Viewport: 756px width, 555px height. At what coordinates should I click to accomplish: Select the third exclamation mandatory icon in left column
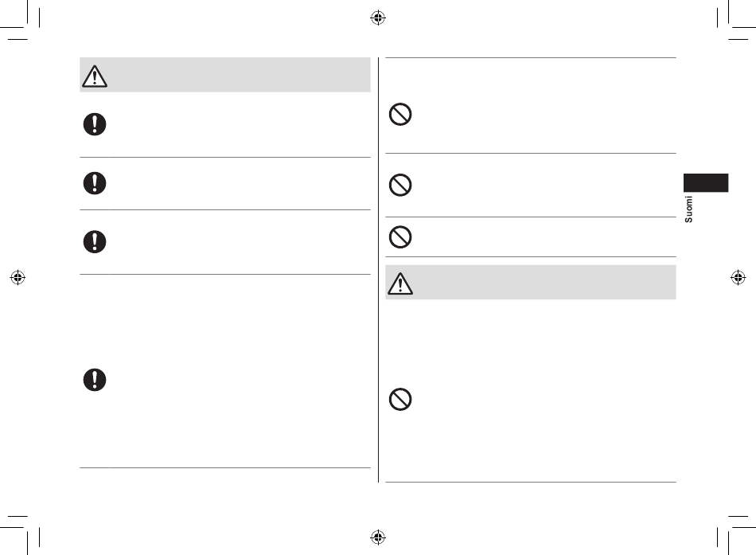click(95, 241)
